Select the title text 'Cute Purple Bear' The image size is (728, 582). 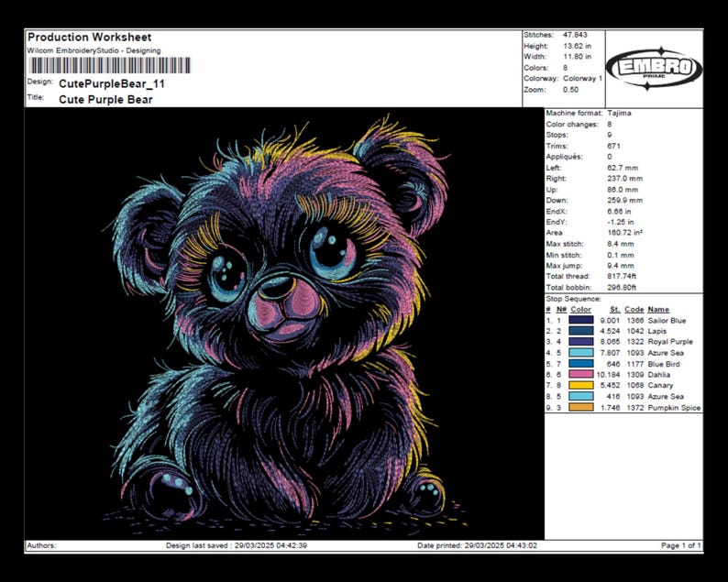click(x=105, y=99)
